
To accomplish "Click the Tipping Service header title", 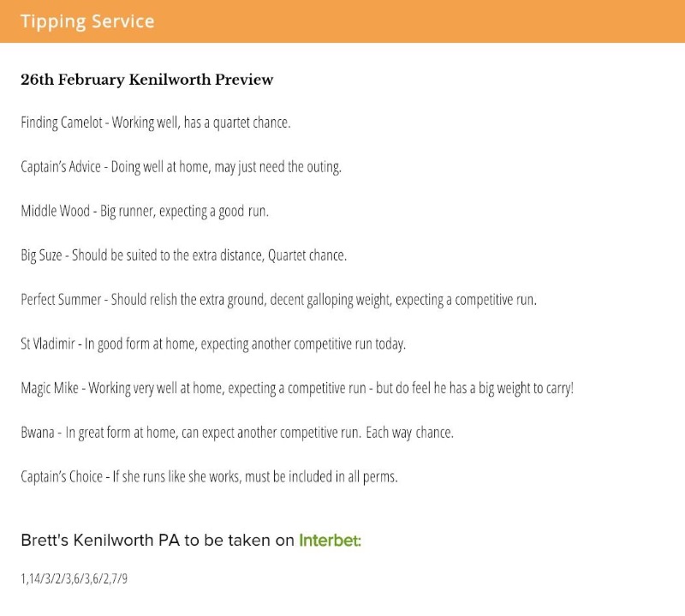I will 87,21.
